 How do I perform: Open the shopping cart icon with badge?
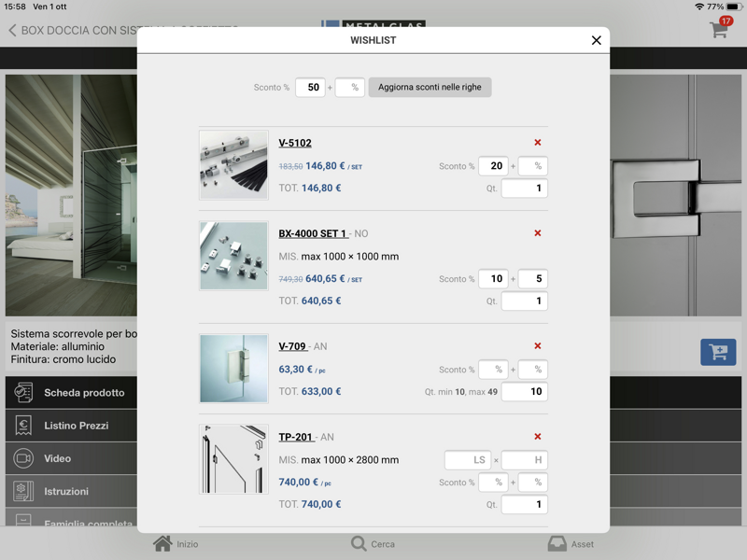click(x=719, y=29)
